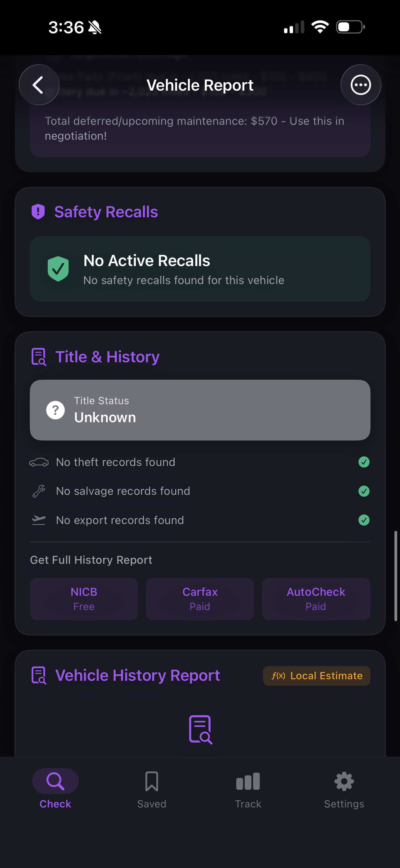Open the large Vehicle History Report document icon
400x868 pixels.
coord(200,729)
